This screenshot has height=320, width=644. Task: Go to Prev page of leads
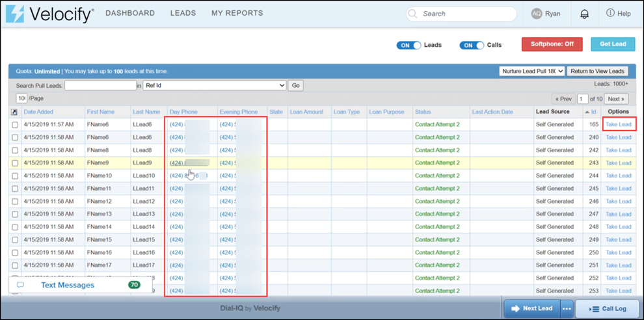(563, 99)
